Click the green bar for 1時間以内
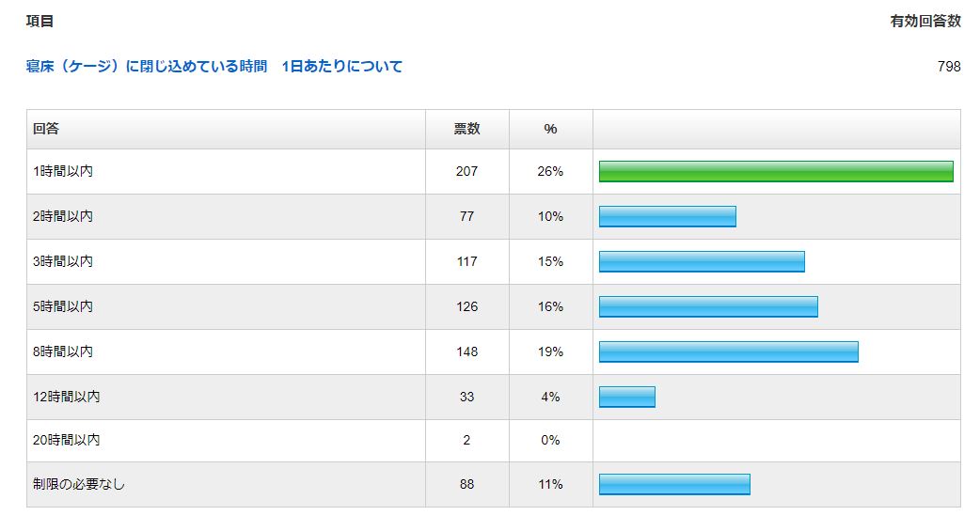This screenshot has width=980, height=531. tap(776, 171)
